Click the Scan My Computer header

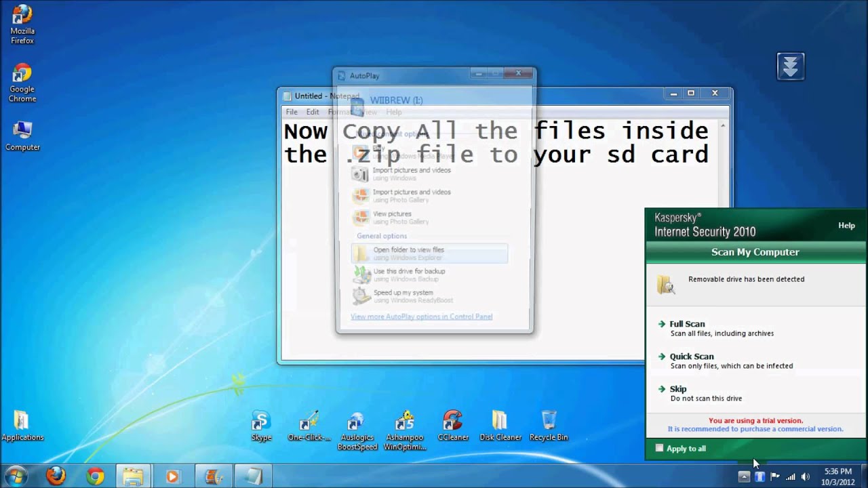pos(755,252)
